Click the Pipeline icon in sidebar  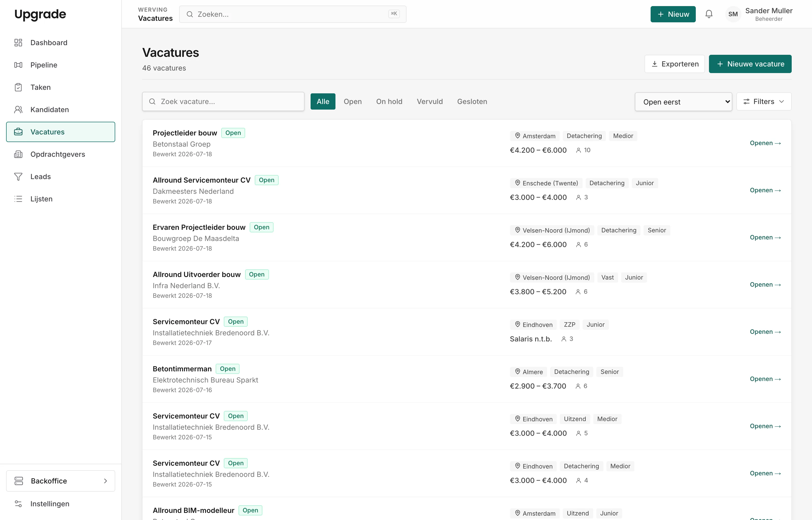[18, 65]
